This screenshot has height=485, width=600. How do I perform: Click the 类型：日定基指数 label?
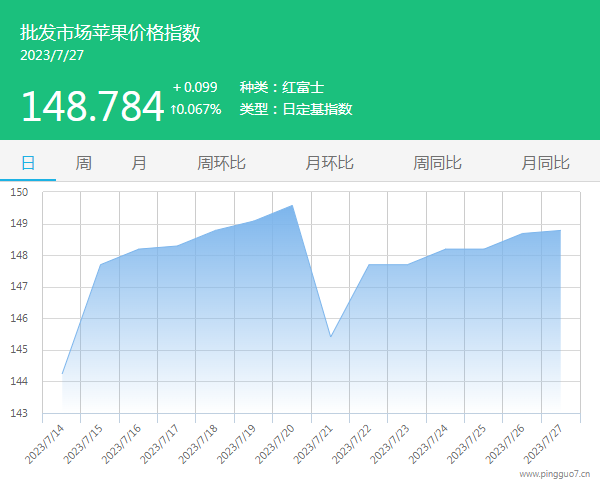point(296,109)
